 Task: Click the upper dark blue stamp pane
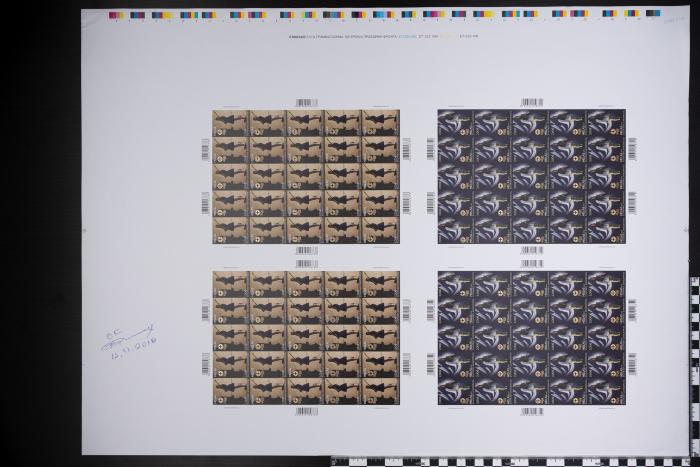531,176
